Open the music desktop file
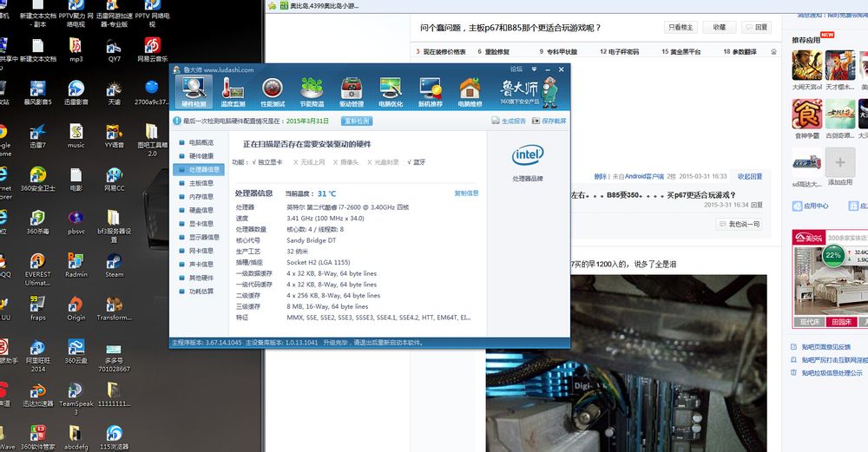Image resolution: width=868 pixels, height=452 pixels. coord(76,135)
